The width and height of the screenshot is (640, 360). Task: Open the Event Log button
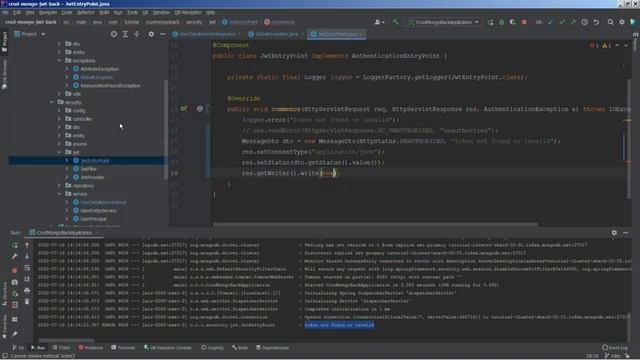click(x=615, y=348)
